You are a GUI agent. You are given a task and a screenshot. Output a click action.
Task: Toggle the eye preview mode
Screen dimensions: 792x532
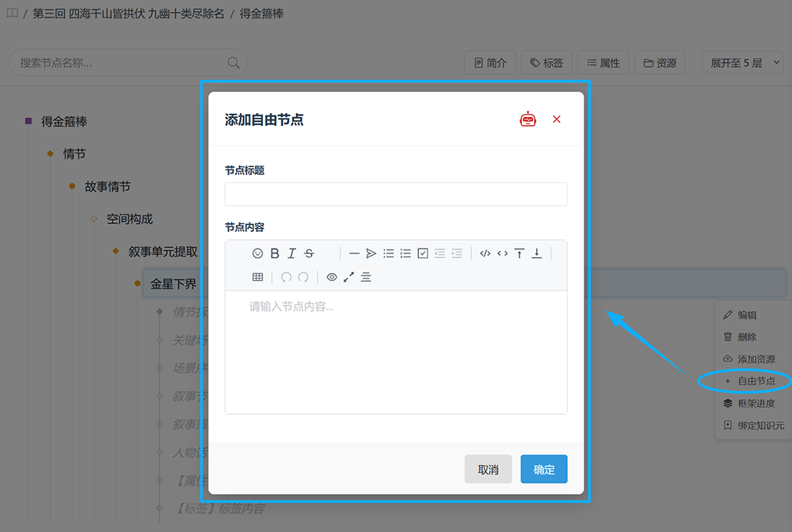(x=331, y=277)
